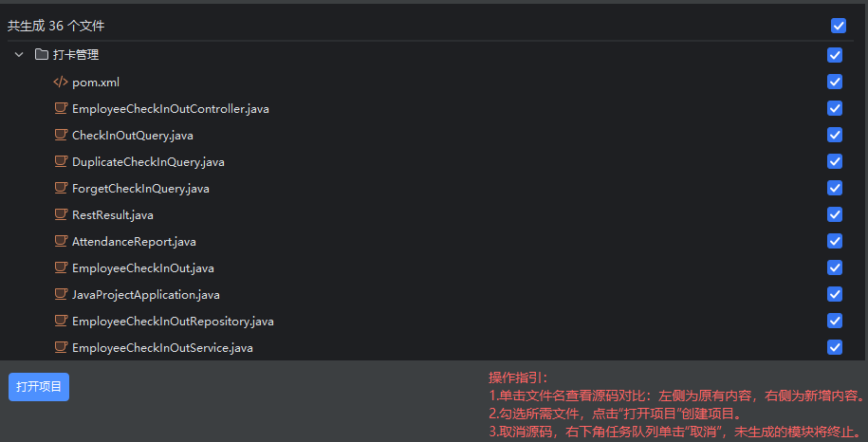Click the 打开项目 button
Image resolution: width=868 pixels, height=442 pixels.
click(x=39, y=387)
